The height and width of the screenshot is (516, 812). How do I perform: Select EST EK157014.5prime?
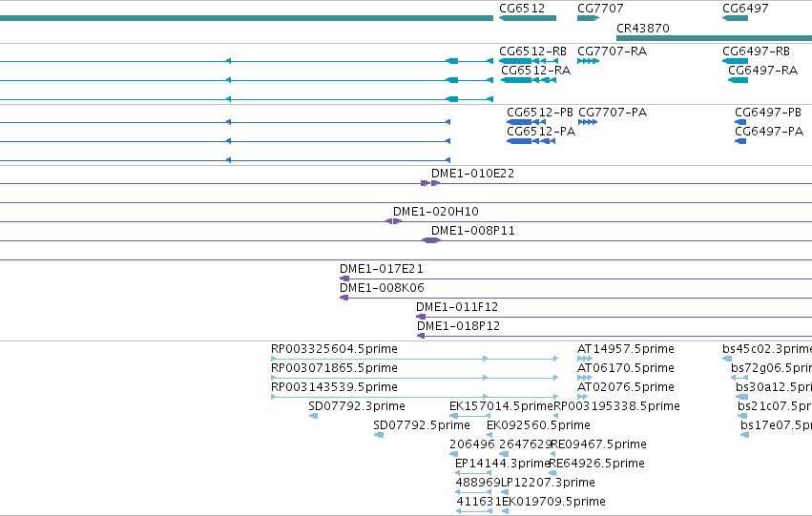469,416
